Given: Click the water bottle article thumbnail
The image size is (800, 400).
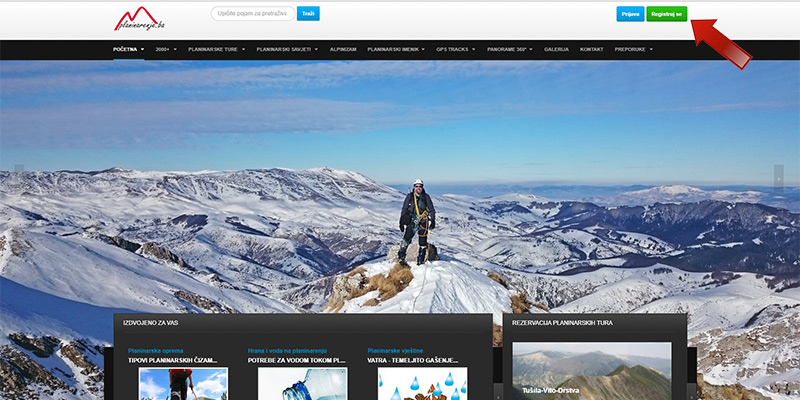Looking at the screenshot, I should point(302,384).
